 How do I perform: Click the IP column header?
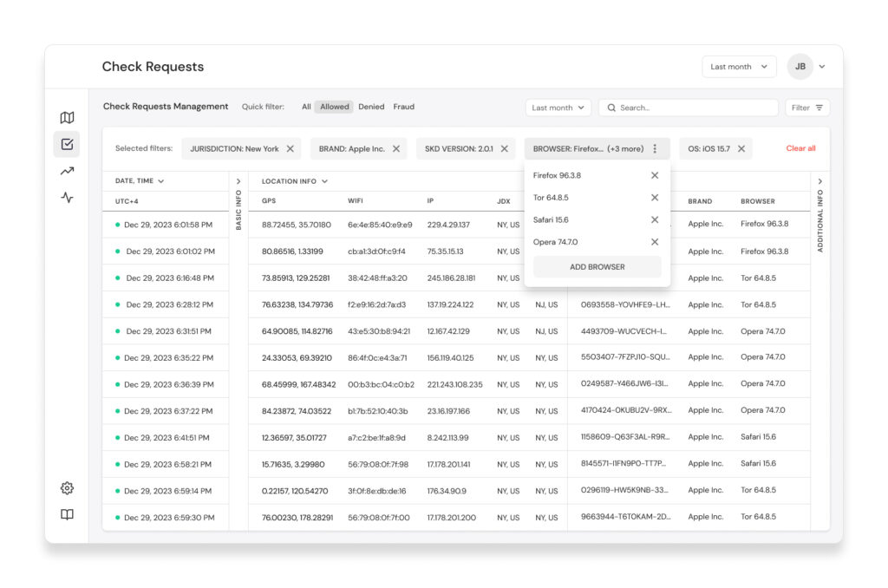click(430, 201)
